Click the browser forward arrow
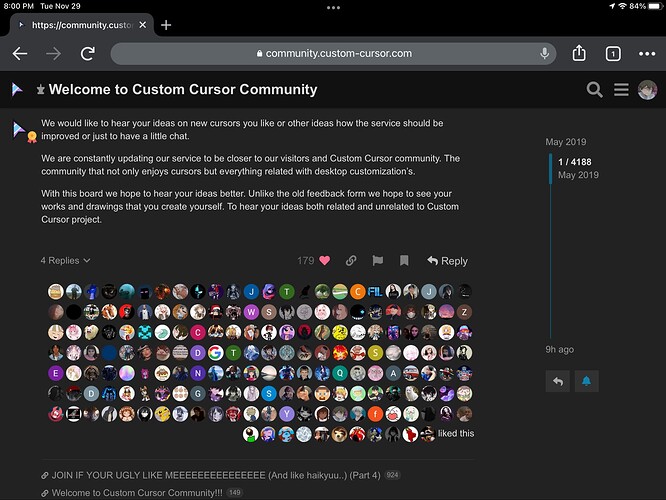The width and height of the screenshot is (666, 500). pyautogui.click(x=54, y=54)
